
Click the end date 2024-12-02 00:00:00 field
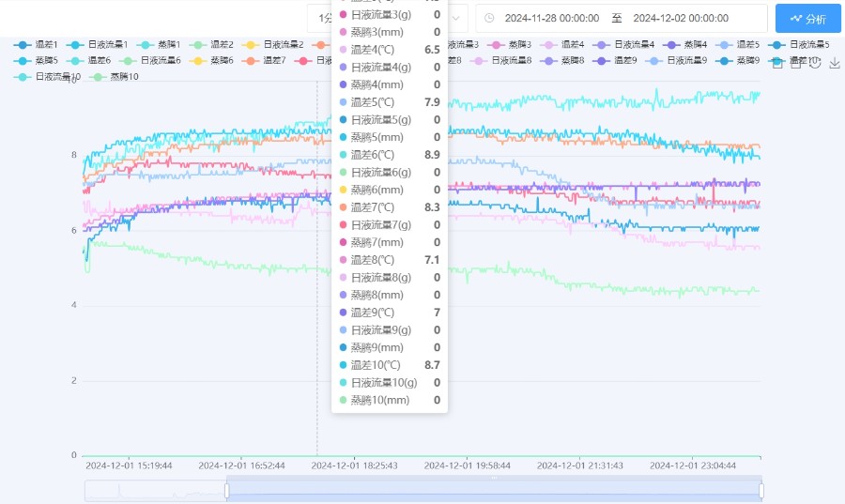[681, 19]
